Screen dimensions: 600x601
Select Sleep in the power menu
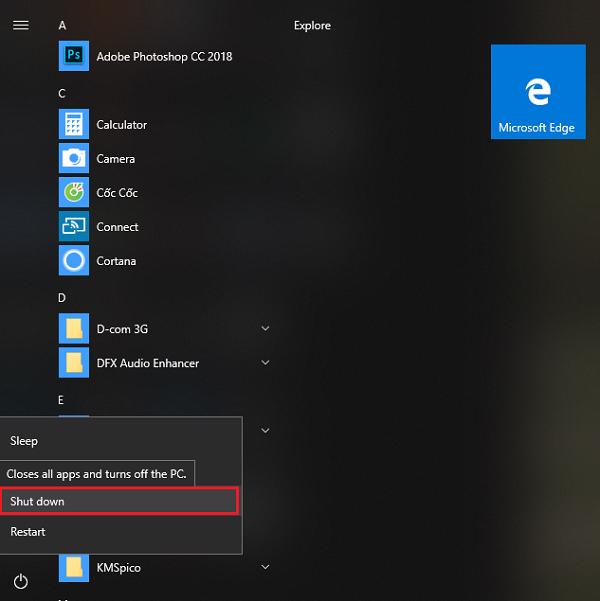pos(24,441)
